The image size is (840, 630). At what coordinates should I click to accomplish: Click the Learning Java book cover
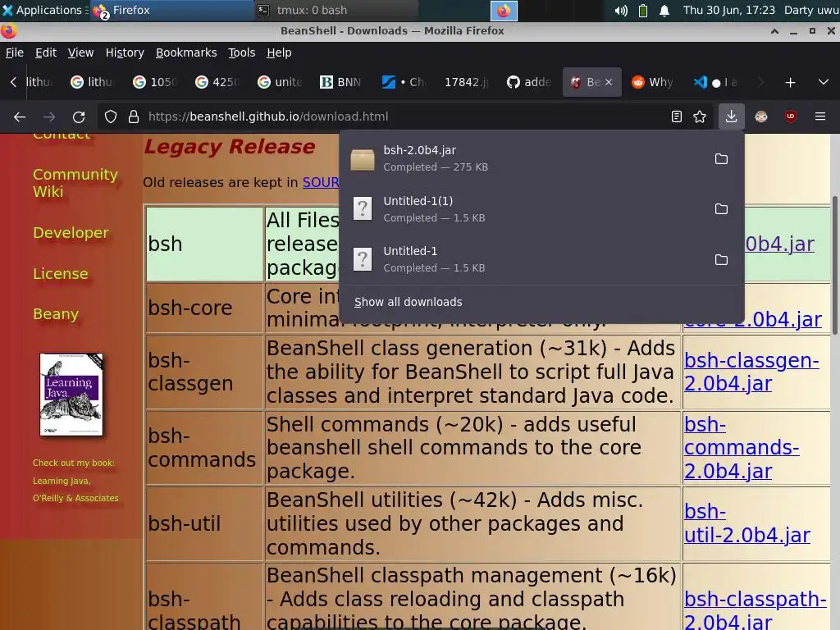tap(71, 395)
